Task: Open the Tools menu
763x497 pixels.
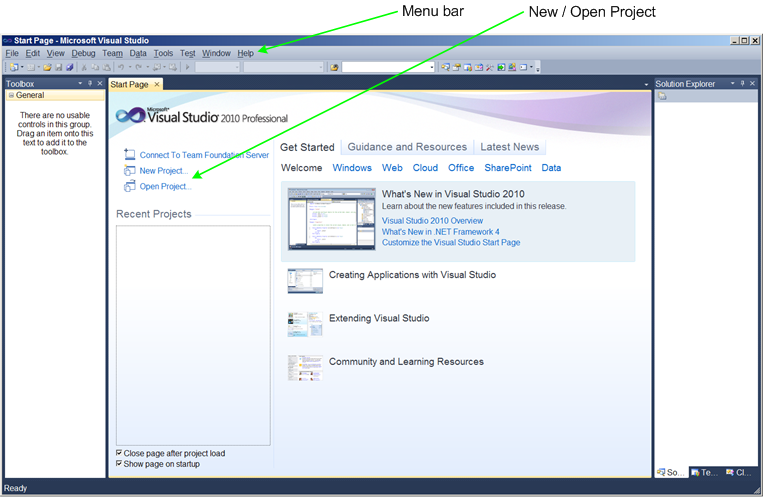Action: pyautogui.click(x=163, y=53)
